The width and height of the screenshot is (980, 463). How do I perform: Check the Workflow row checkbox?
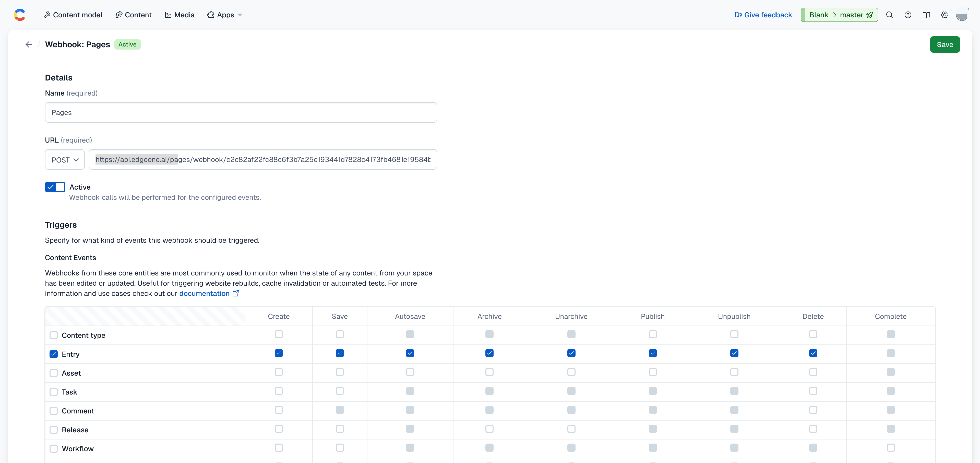point(54,448)
